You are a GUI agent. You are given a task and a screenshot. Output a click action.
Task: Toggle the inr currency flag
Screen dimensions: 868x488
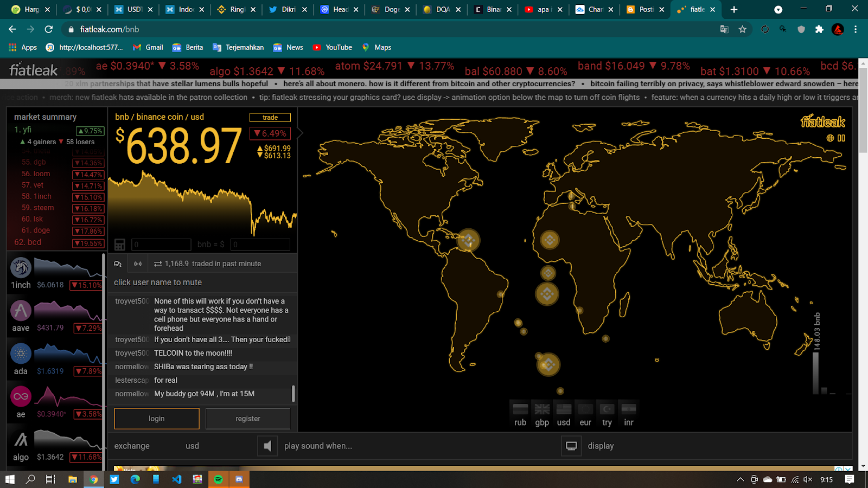[x=629, y=414]
